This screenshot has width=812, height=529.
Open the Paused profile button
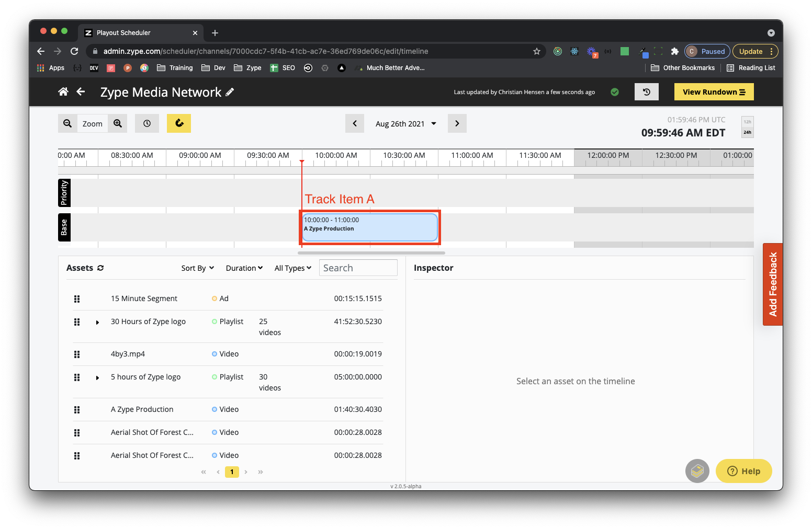707,51
